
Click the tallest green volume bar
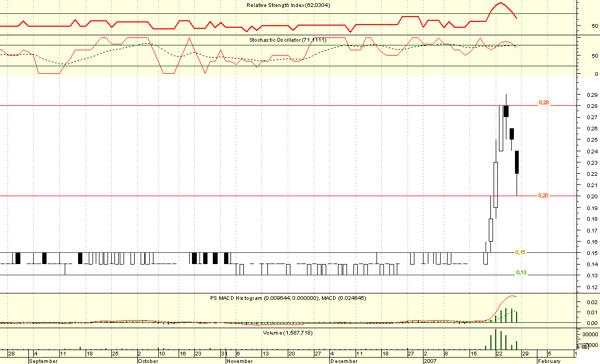click(496, 339)
